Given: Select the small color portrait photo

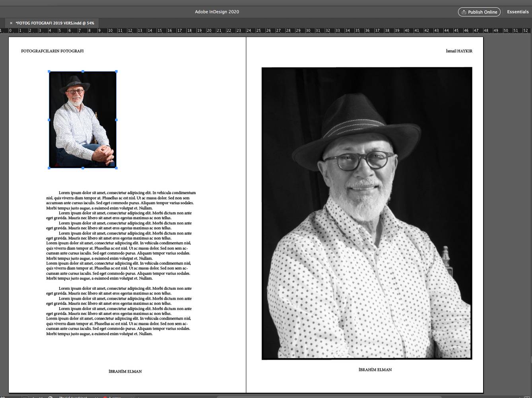Looking at the screenshot, I should pos(83,119).
